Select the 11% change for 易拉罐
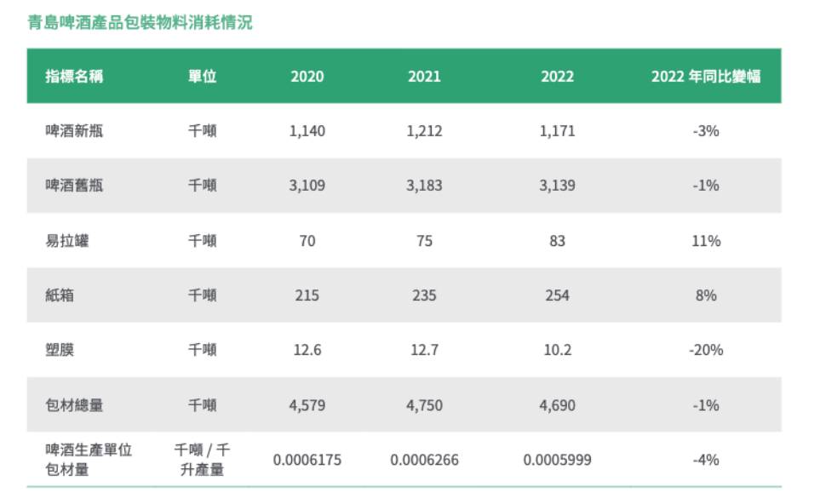This screenshot has height=504, width=820. pos(706,241)
